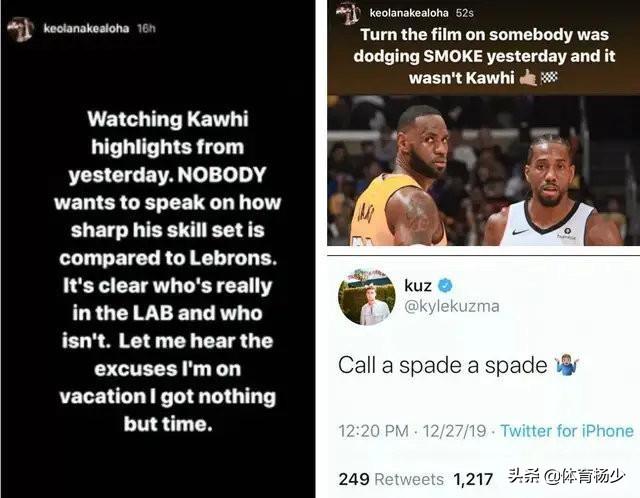Click the 52s timestamp on right story
This screenshot has height=498, width=640.
[464, 13]
